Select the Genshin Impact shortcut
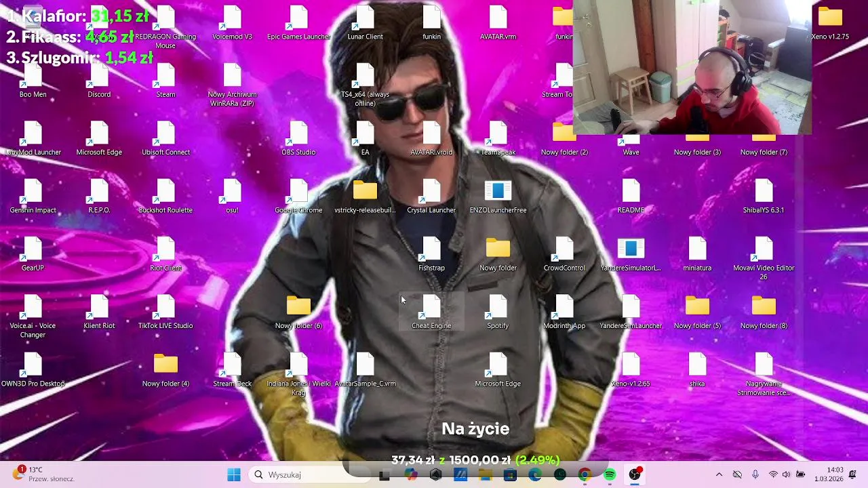Screen dimensions: 868x488 pyautogui.click(x=33, y=198)
